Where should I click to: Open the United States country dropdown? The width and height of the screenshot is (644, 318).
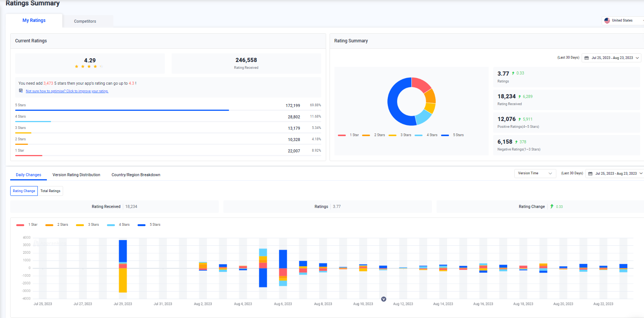(623, 20)
